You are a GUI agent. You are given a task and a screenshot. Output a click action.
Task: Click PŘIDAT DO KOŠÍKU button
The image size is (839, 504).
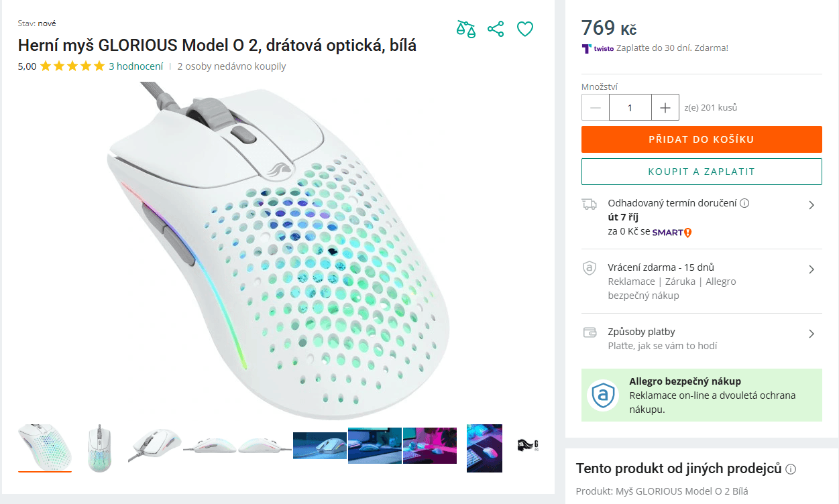[702, 139]
